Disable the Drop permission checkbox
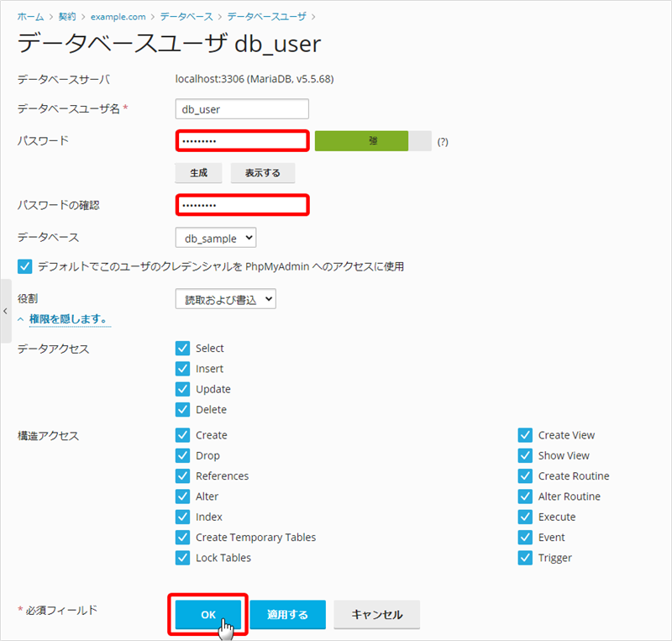The height and width of the screenshot is (641, 672). pos(182,455)
